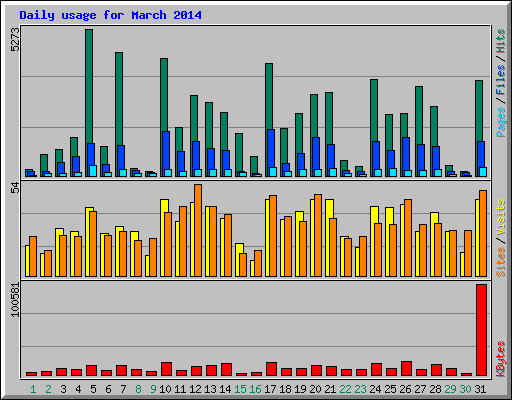Click the orange visits bar for day 31

click(x=483, y=233)
